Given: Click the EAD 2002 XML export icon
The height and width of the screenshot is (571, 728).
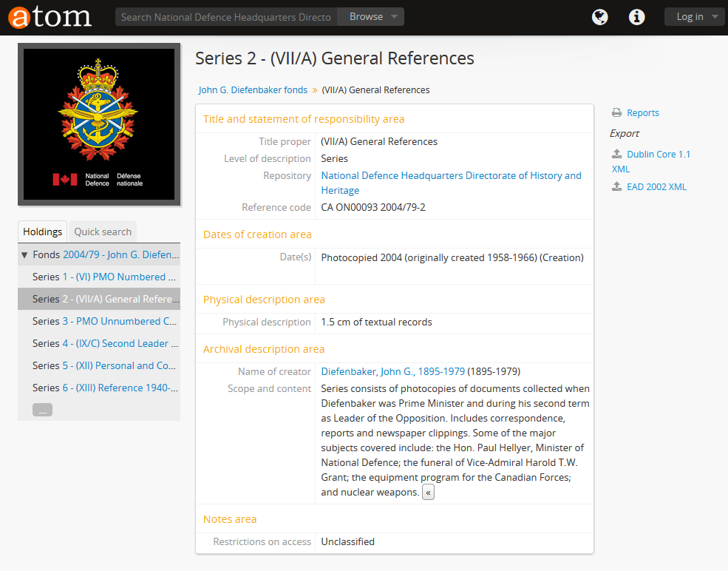Looking at the screenshot, I should (x=616, y=187).
